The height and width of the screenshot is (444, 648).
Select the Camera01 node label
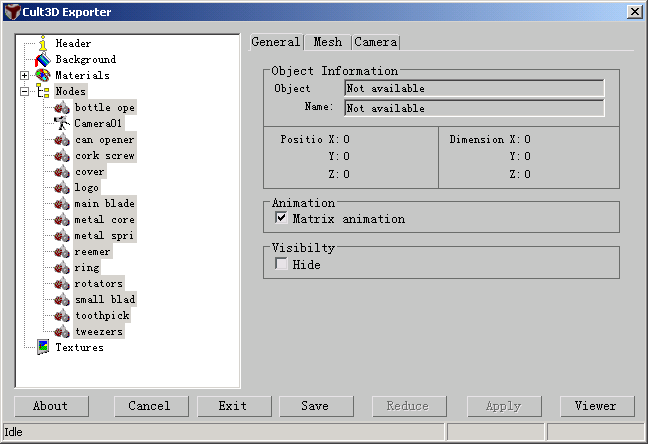click(98, 124)
